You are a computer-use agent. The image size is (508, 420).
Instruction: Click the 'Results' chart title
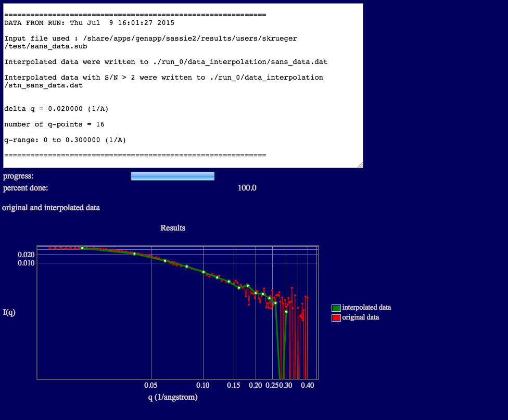click(x=173, y=228)
